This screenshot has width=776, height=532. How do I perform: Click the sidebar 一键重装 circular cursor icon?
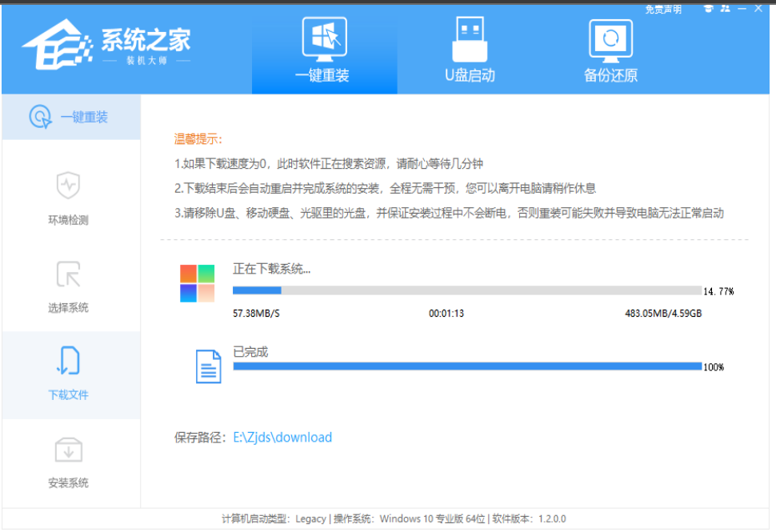coord(40,117)
